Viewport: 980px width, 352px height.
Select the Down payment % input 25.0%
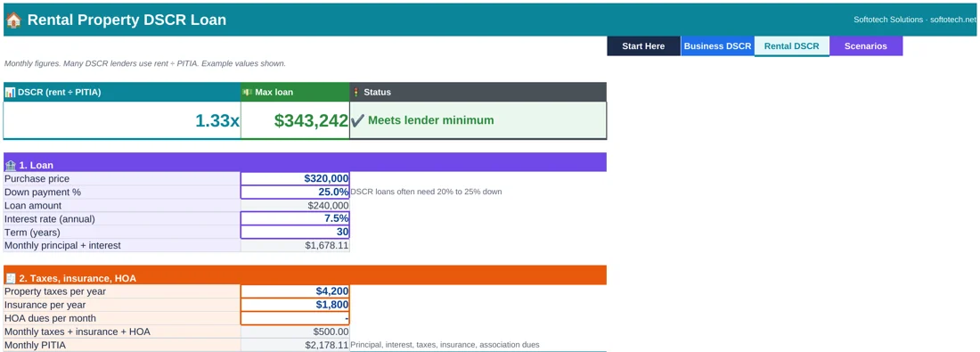tap(295, 192)
